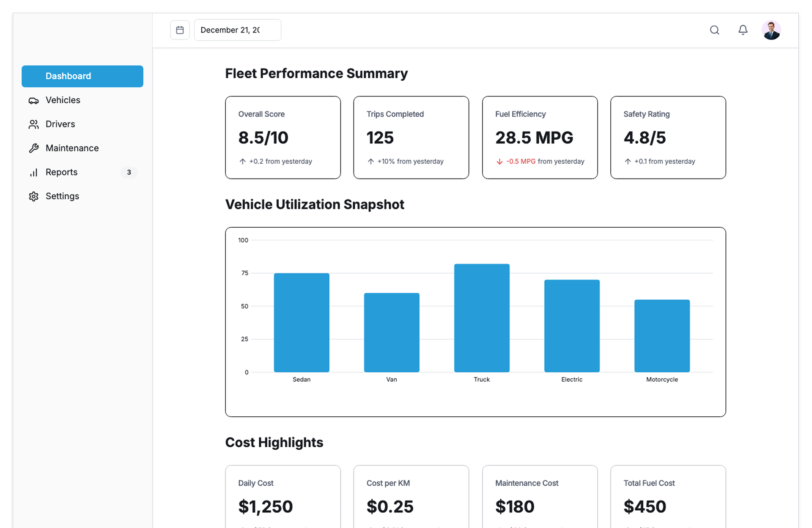Open the Overall Score card
This screenshot has height=528, width=812.
pos(283,137)
